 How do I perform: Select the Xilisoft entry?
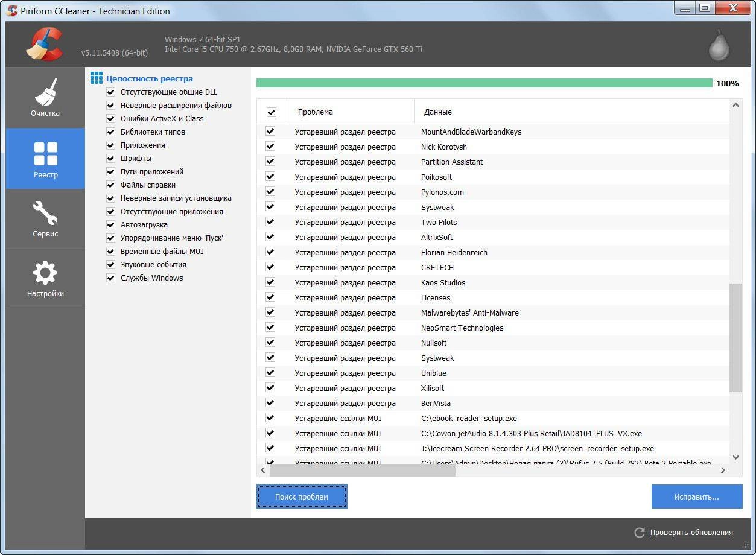[x=432, y=388]
